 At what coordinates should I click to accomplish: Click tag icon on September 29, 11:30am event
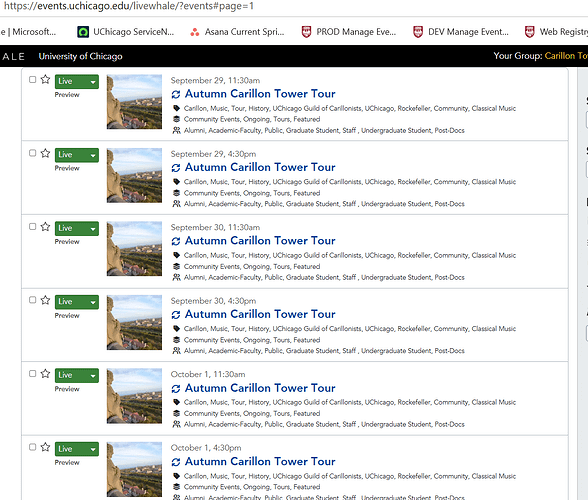[176, 108]
